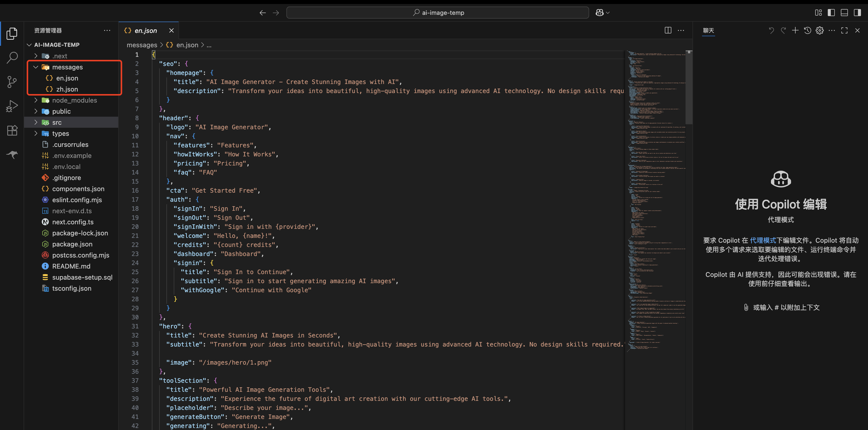The image size is (868, 430).
Task: Open tsconfig.json file
Action: point(72,288)
